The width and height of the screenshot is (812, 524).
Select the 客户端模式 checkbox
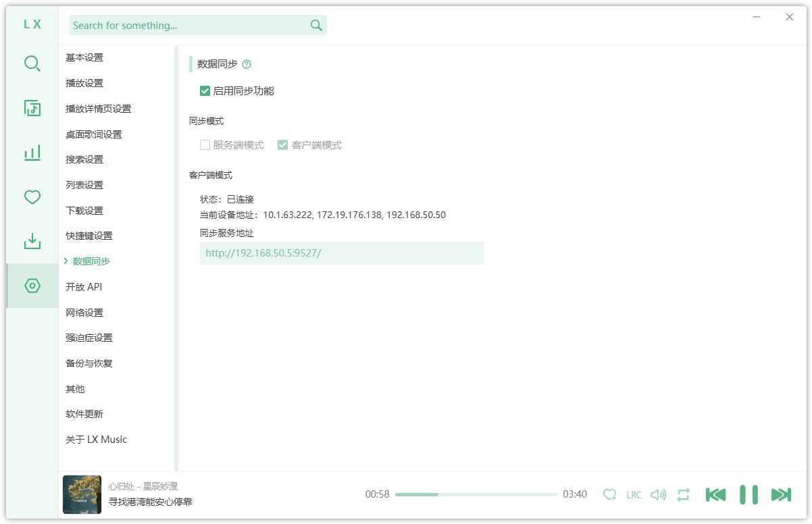pyautogui.click(x=283, y=145)
